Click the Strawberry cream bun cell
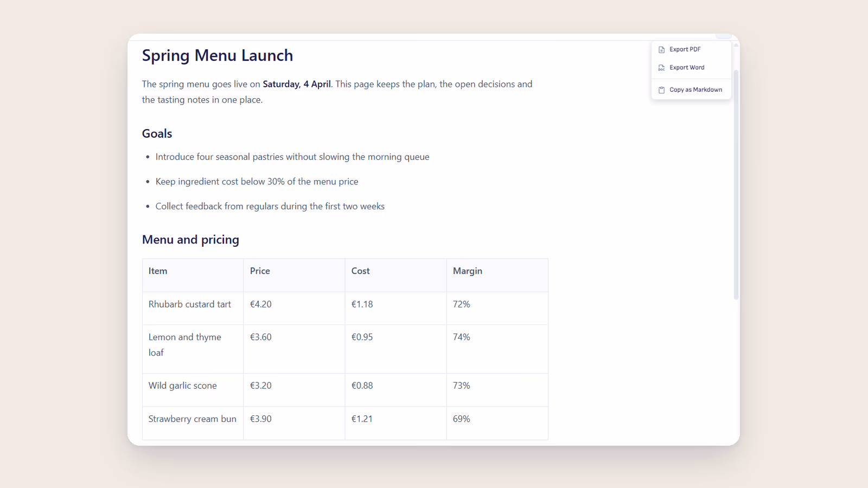The width and height of the screenshot is (868, 488). 193,423
